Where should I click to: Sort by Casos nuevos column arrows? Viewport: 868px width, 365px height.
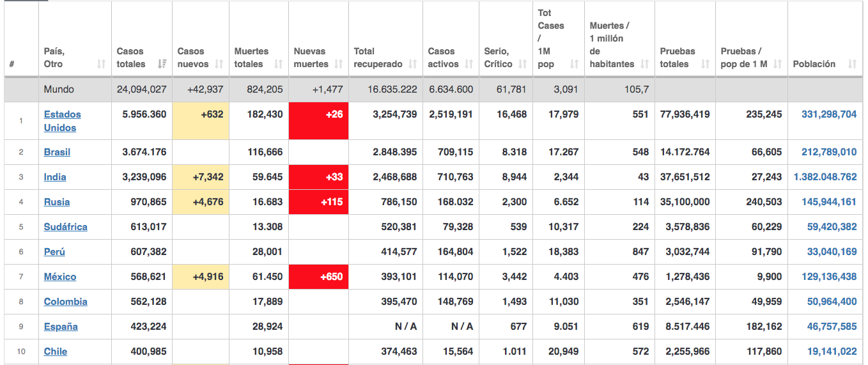pyautogui.click(x=219, y=64)
